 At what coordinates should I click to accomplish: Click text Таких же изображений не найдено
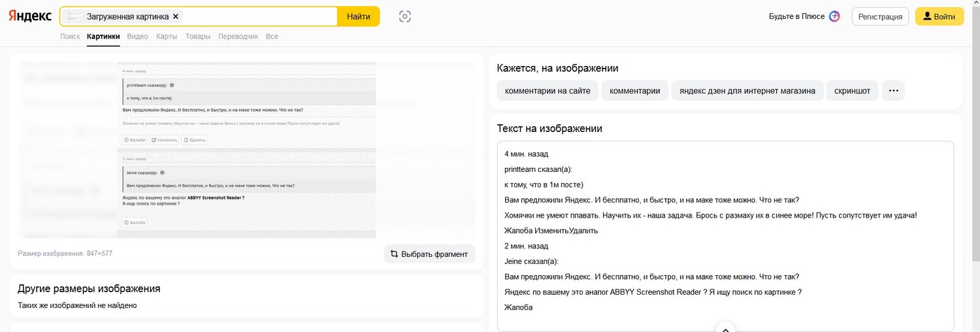coord(77,305)
